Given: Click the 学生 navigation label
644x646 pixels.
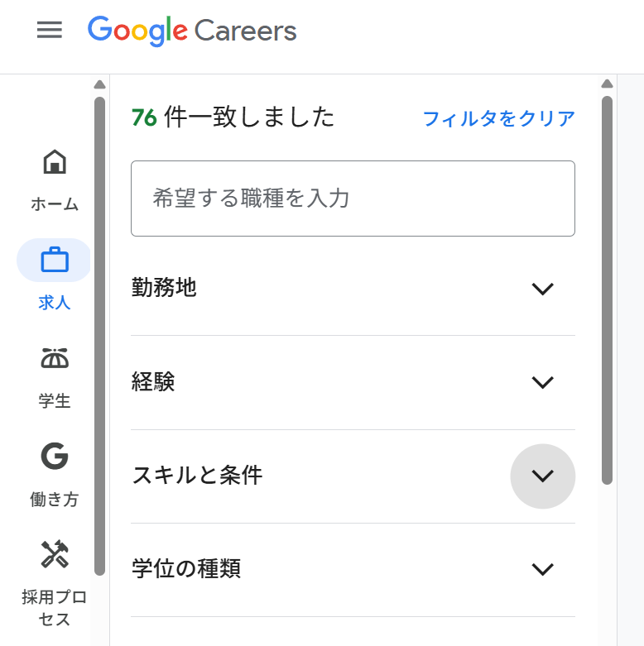Looking at the screenshot, I should 55,401.
